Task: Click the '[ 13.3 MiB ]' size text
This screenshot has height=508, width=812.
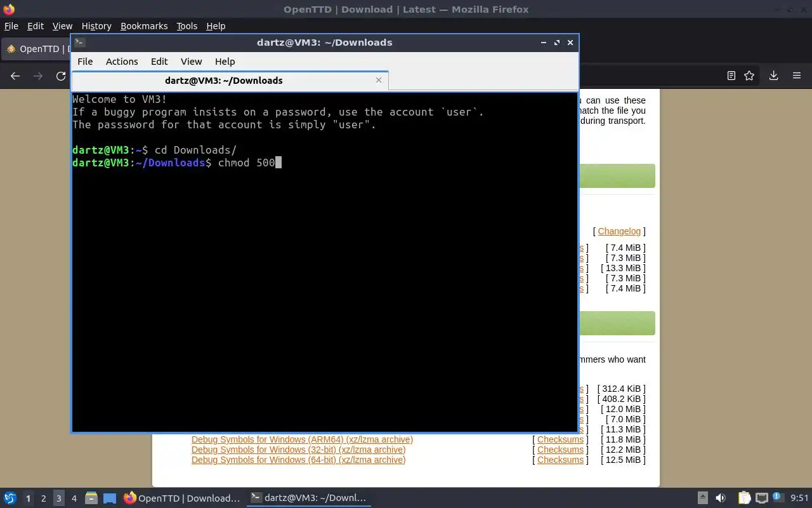Action: pos(623,268)
